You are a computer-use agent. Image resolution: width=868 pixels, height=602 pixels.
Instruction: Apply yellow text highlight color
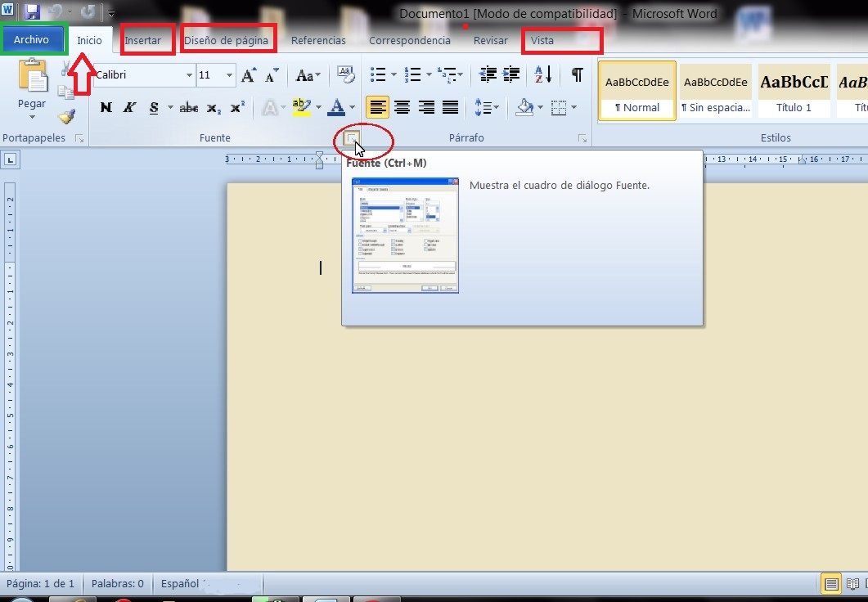pyautogui.click(x=302, y=107)
